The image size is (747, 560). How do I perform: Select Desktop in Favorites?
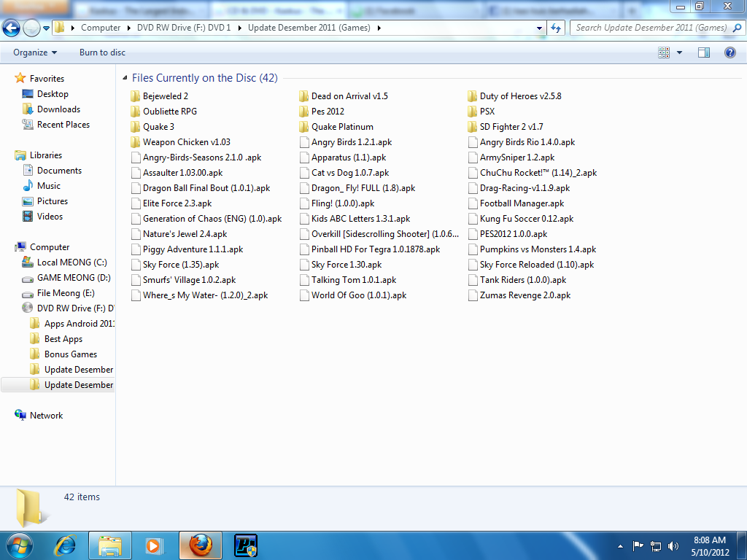coord(53,94)
